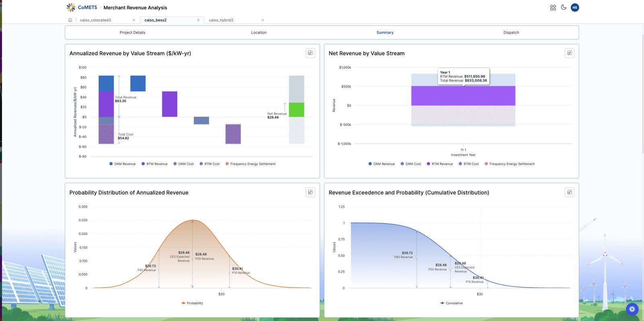Viewport: 644px width, 321px height.
Task: Click the Net Revenue $28.48 label
Action: 277,116
